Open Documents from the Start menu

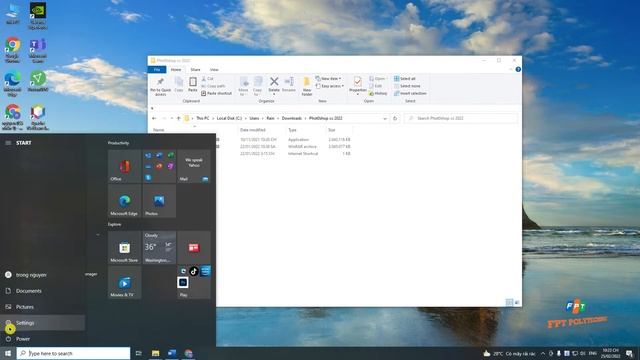[x=42, y=291]
